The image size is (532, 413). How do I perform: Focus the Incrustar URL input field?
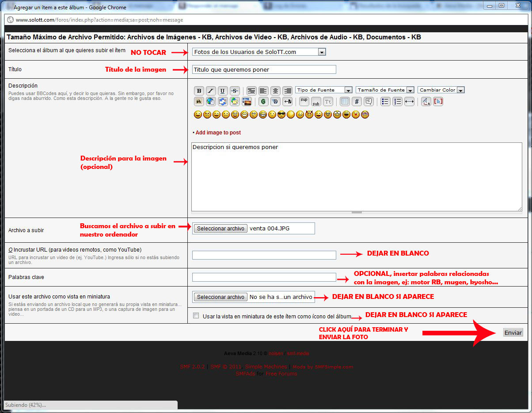[x=264, y=255]
